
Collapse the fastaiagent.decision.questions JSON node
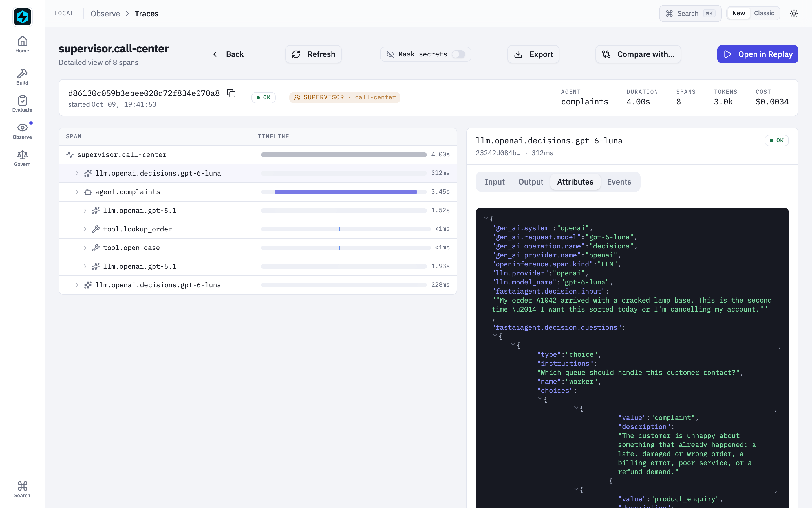click(x=495, y=335)
